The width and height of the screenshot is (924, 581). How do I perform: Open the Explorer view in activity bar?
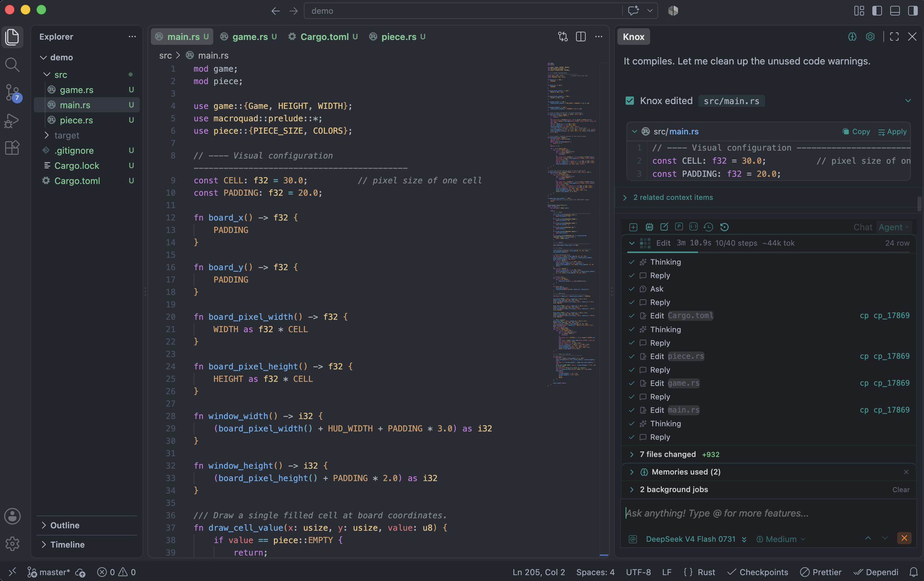click(x=12, y=37)
